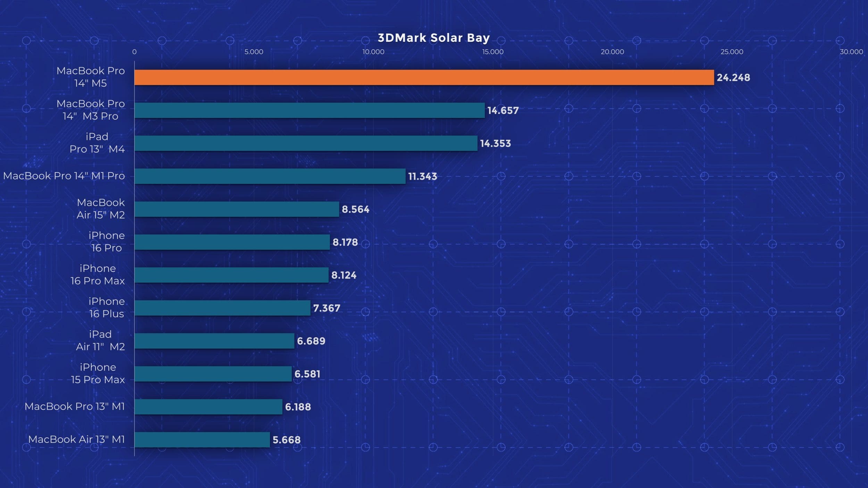Click the MacBook Pro 14" M1 Pro bar

pos(270,176)
